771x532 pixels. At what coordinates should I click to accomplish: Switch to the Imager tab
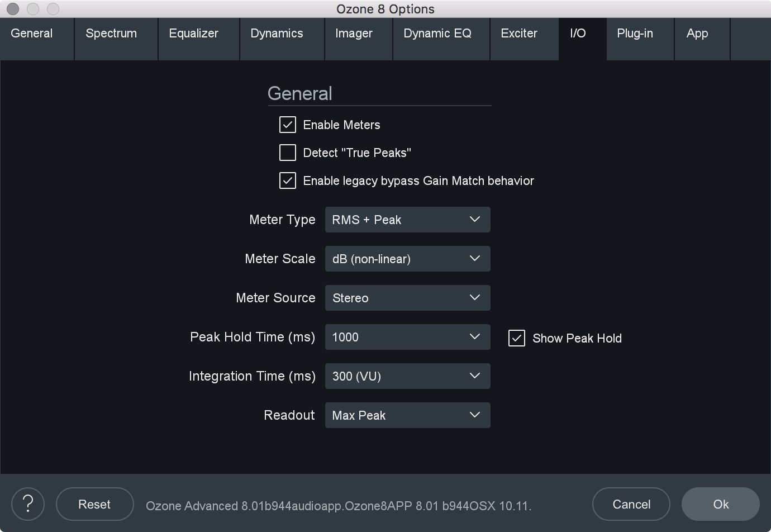tap(359, 39)
